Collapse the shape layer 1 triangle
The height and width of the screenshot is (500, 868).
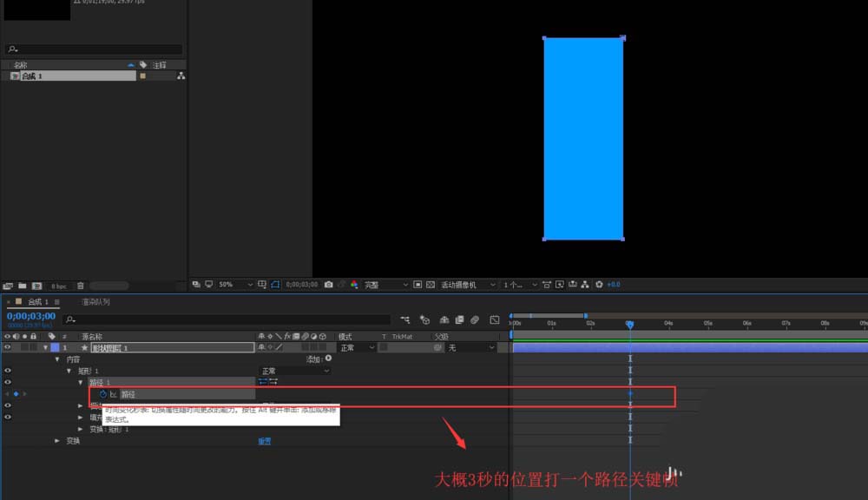click(45, 348)
